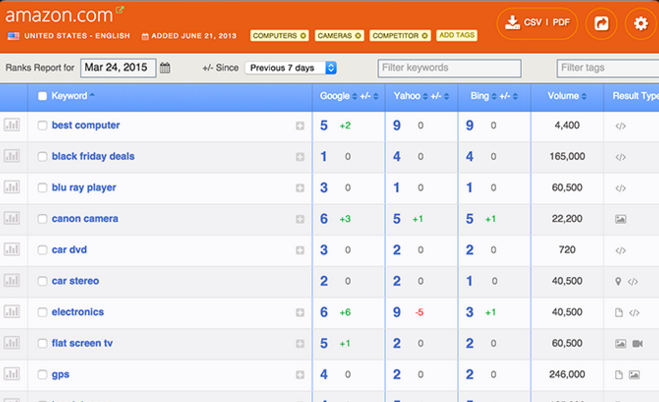Open the electronics keyword link
The image size is (659, 402).
[x=78, y=312]
